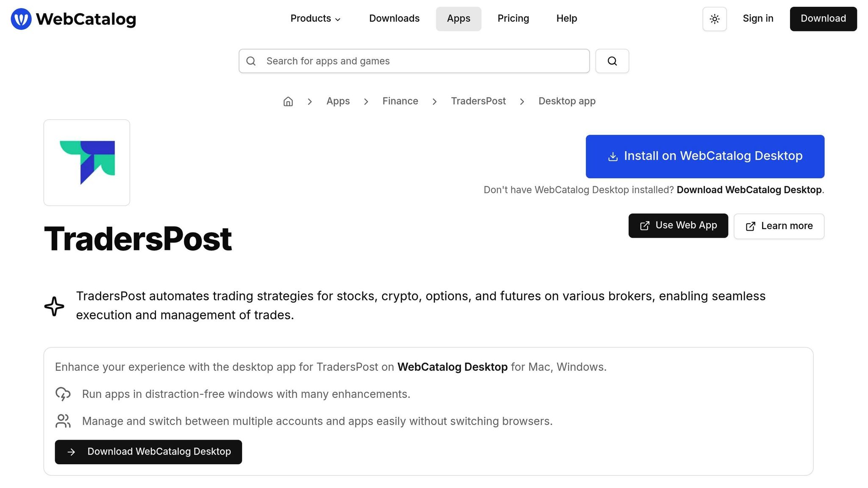Image resolution: width=868 pixels, height=488 pixels.
Task: Click the sparkle icon beside the description
Action: click(54, 306)
